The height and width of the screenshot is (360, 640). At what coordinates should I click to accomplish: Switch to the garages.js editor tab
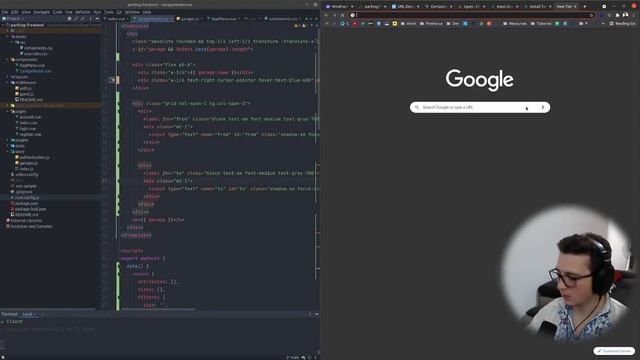(x=189, y=19)
